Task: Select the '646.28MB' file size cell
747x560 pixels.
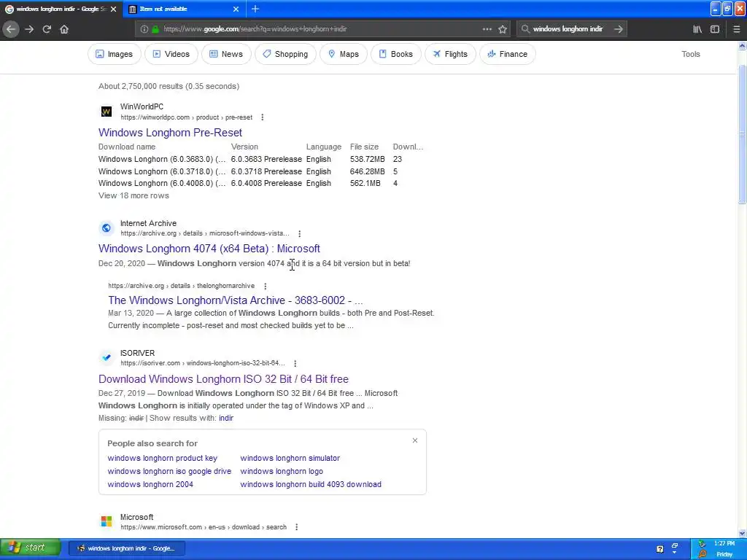Action: coord(368,171)
